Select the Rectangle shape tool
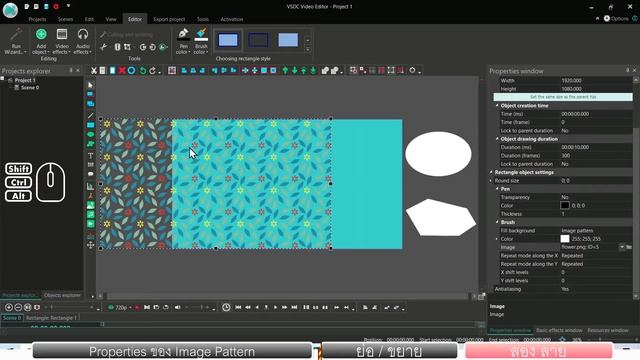The width and height of the screenshot is (640, 360). [91, 125]
